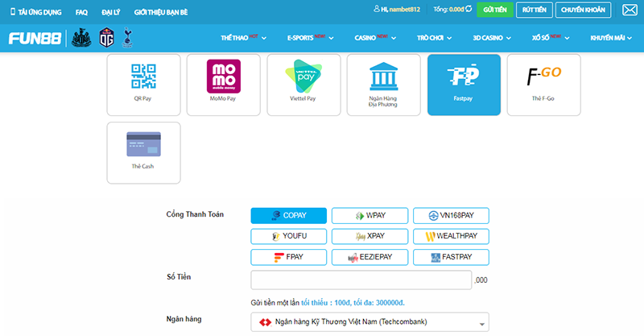Click the FUN88 logo
The width and height of the screenshot is (644, 336).
(x=35, y=38)
